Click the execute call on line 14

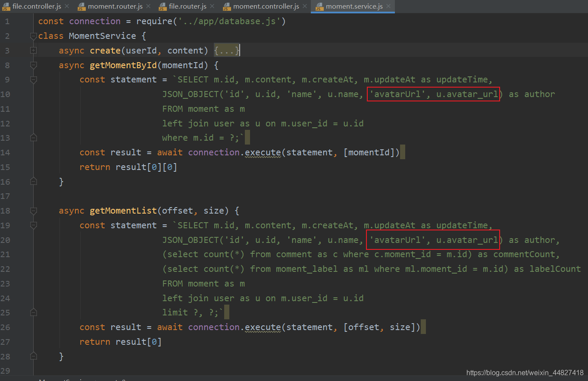coord(263,152)
